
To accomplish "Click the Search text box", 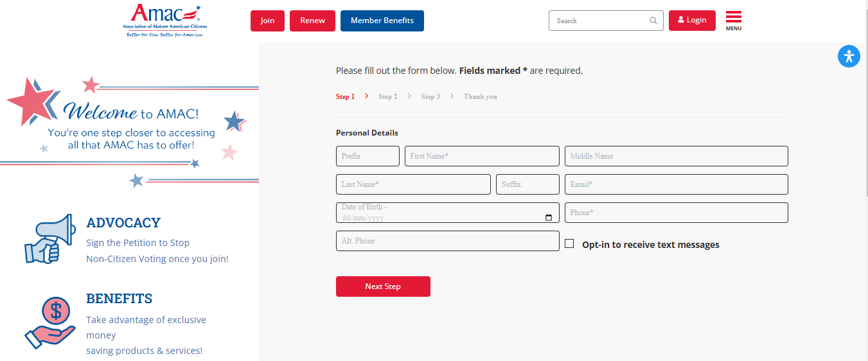I will click(x=599, y=21).
